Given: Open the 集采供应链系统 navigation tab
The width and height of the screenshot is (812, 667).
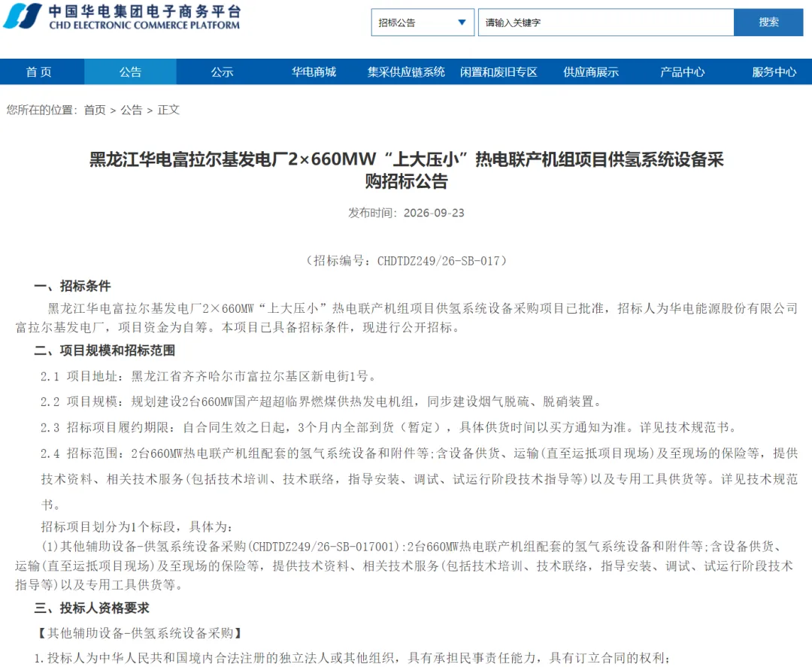Looking at the screenshot, I should click(406, 72).
